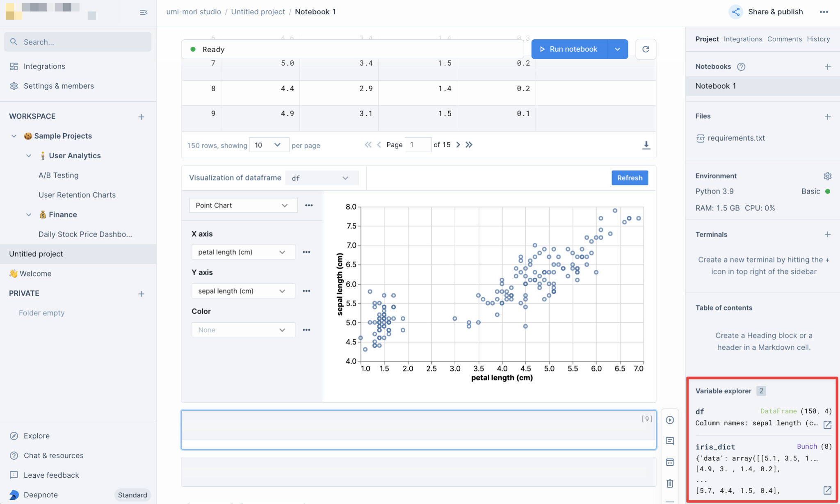Switch to the History tab
The image size is (840, 504).
[x=818, y=39]
